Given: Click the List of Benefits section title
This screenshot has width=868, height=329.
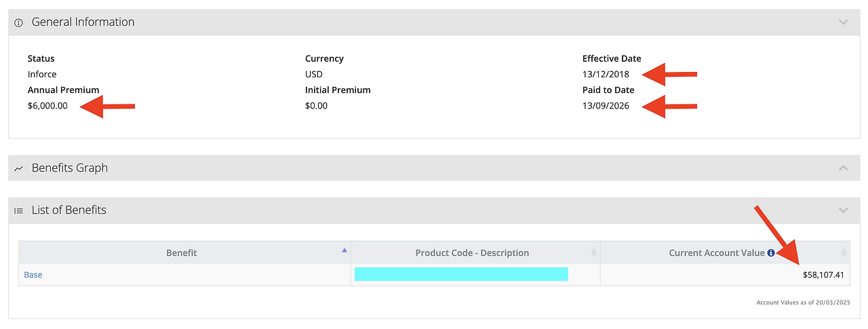Looking at the screenshot, I should tap(69, 210).
